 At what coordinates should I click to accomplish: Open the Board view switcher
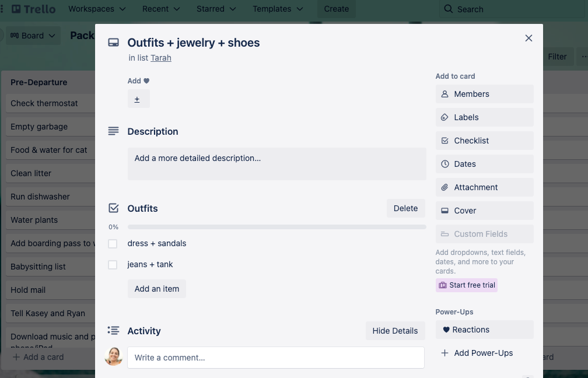(33, 35)
